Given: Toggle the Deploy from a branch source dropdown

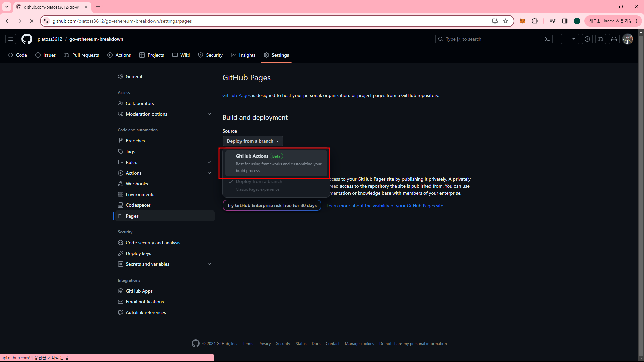Looking at the screenshot, I should [253, 141].
